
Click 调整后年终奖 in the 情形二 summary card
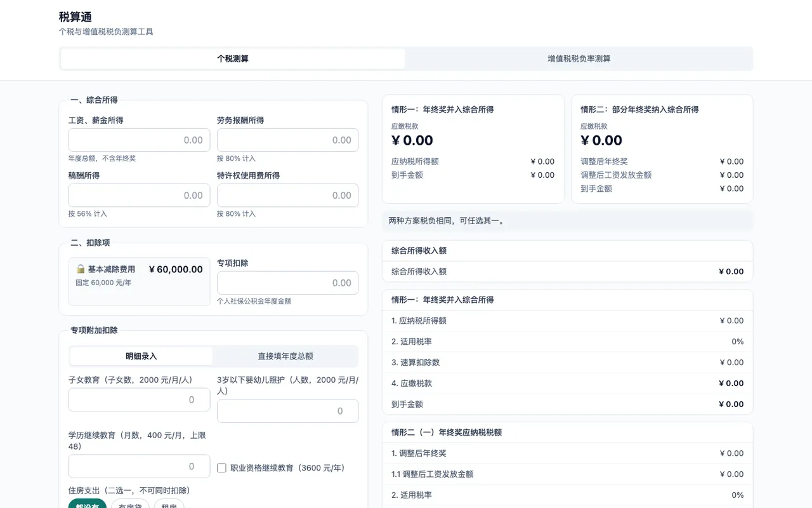[x=604, y=162]
